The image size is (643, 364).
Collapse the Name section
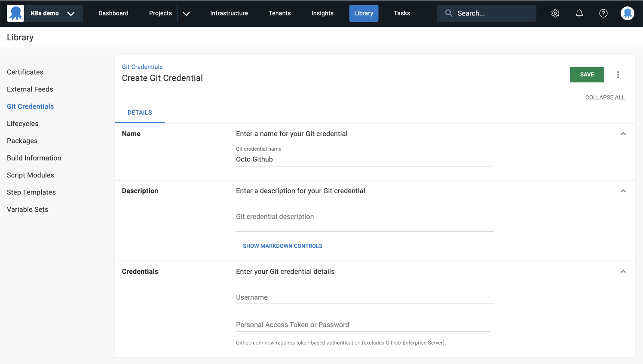pyautogui.click(x=623, y=133)
